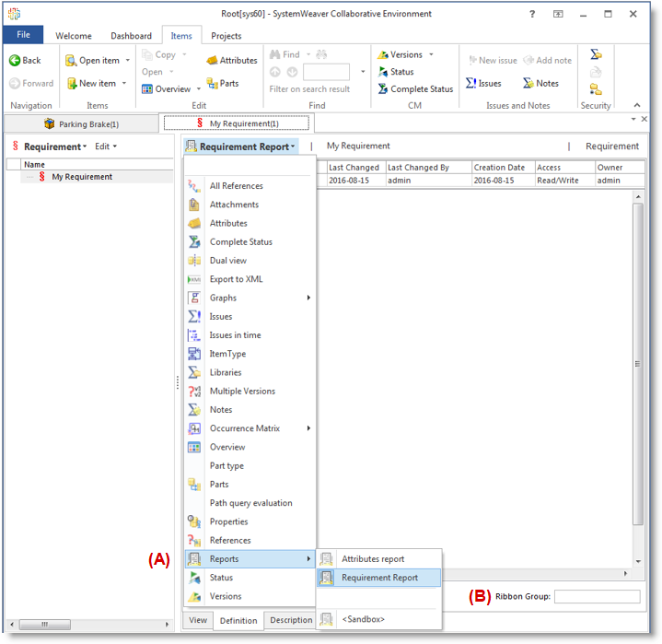Viewport: 662px width, 644px height.
Task: Expand the New item dropdown arrow
Action: click(x=124, y=83)
